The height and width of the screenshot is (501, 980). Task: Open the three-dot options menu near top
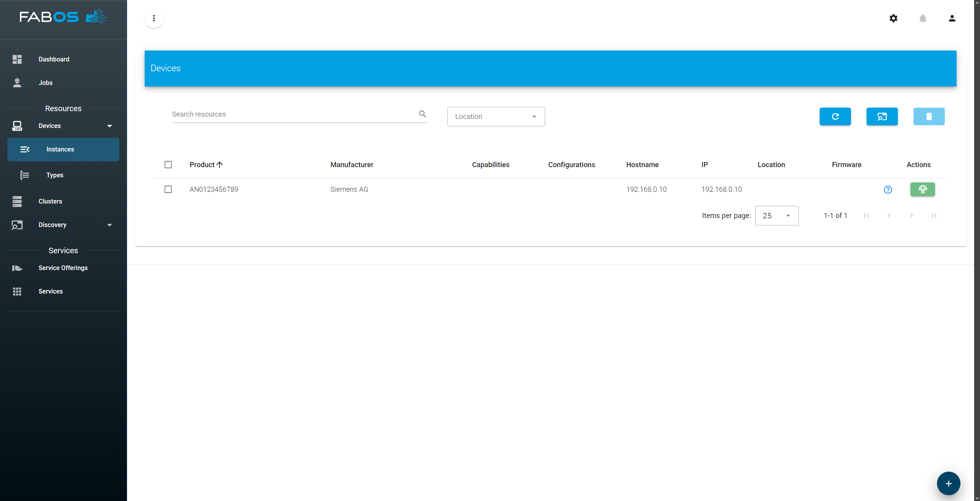coord(154,18)
